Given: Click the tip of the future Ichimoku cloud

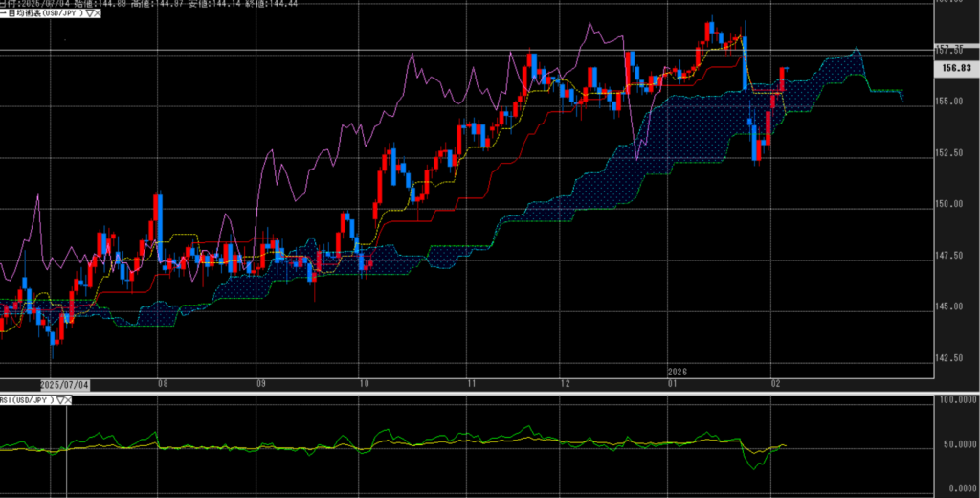Looking at the screenshot, I should (857, 49).
